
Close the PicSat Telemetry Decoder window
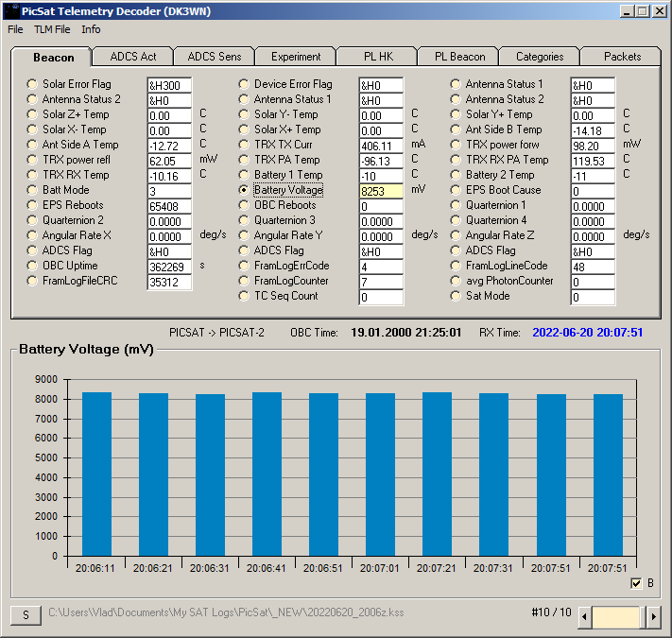pyautogui.click(x=659, y=11)
